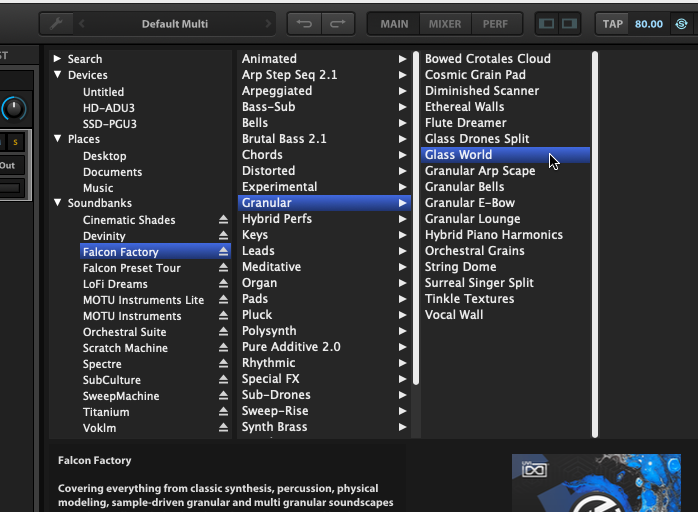This screenshot has width=698, height=512.
Task: Load the Glass World preset
Action: (505, 154)
